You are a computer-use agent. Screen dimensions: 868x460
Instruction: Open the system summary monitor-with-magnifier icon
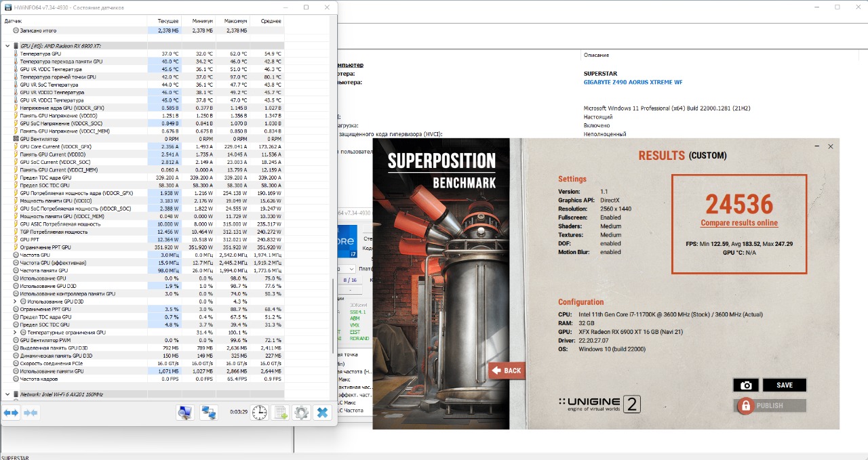pos(184,413)
